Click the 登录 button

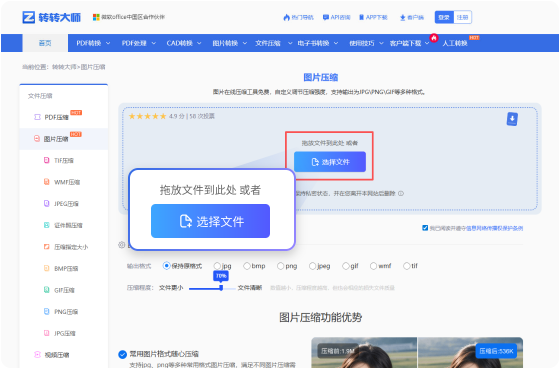(x=444, y=17)
